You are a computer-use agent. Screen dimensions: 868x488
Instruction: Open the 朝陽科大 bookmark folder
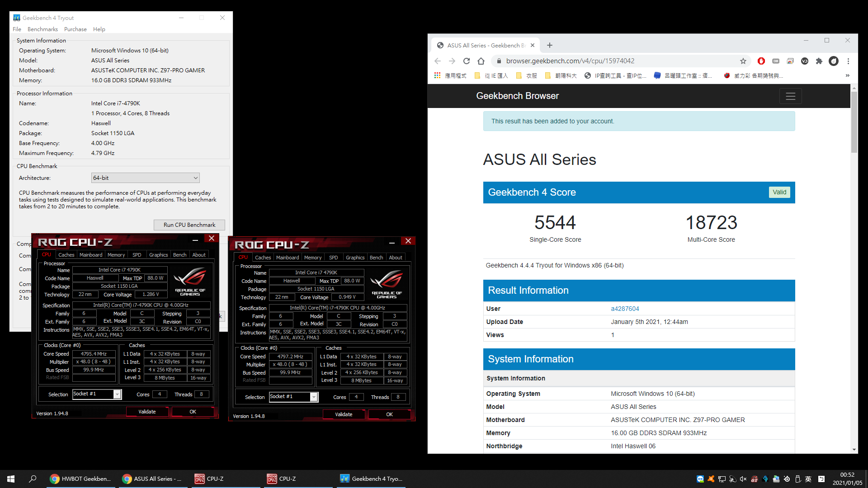[561, 75]
